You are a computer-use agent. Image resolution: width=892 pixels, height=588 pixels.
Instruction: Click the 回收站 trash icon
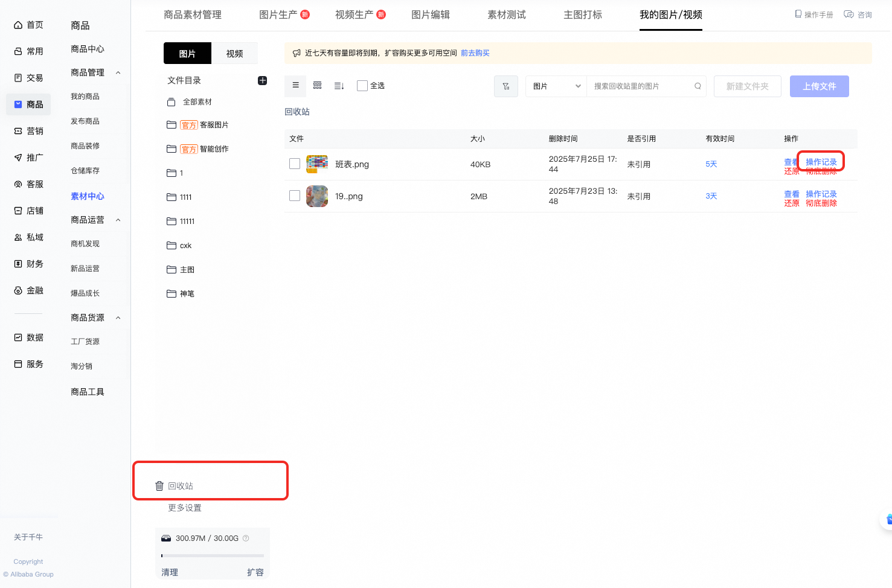tap(159, 486)
